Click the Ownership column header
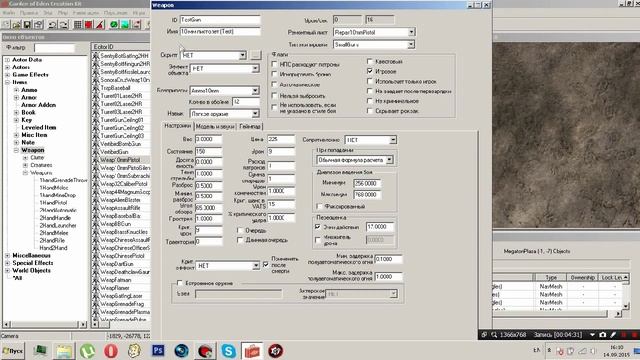 click(x=582, y=278)
